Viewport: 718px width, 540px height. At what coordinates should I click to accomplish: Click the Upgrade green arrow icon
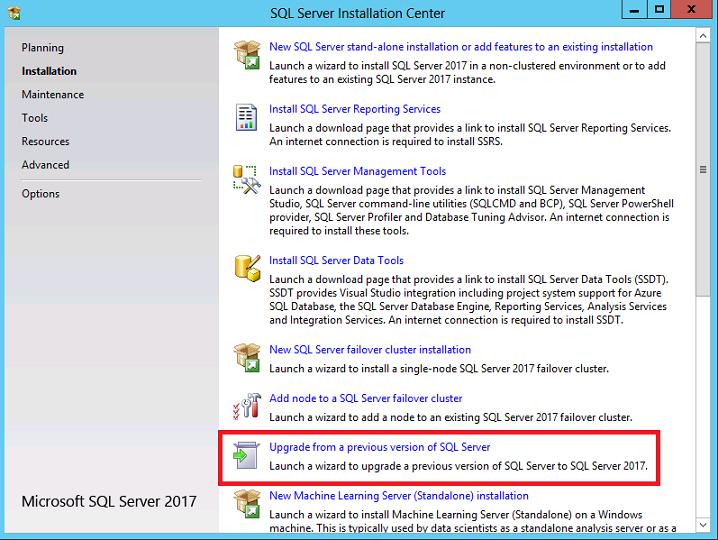click(x=246, y=455)
